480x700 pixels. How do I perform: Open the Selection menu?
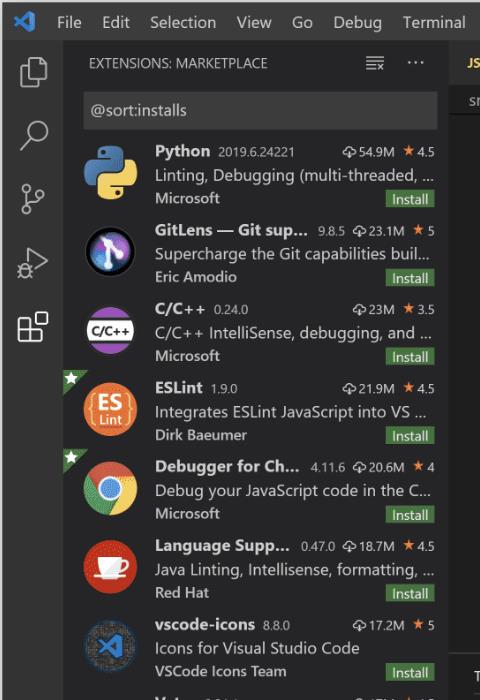[183, 22]
